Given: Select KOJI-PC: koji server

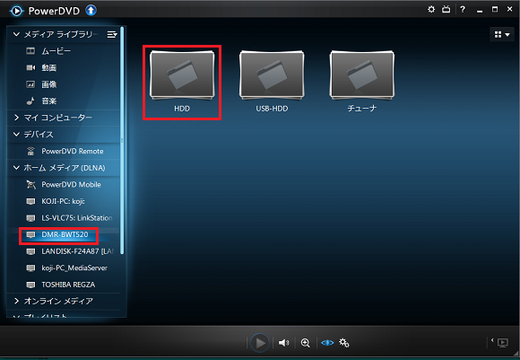Looking at the screenshot, I should point(63,201).
